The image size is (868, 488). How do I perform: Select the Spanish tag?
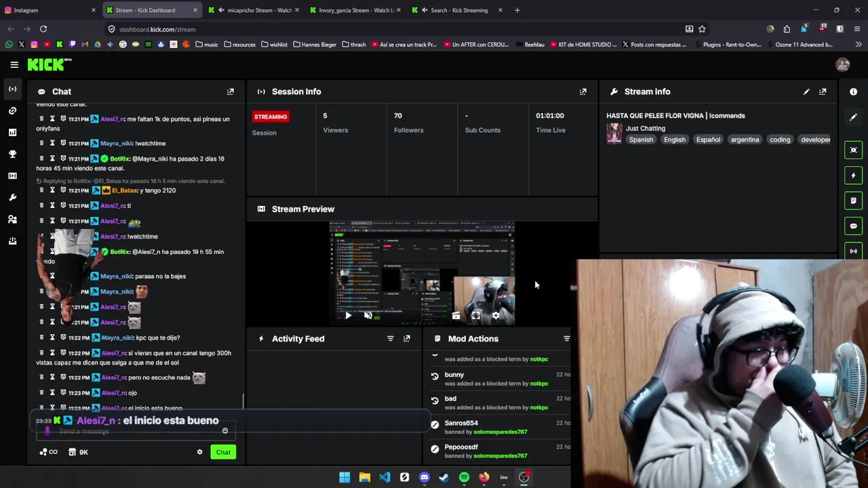pos(641,140)
